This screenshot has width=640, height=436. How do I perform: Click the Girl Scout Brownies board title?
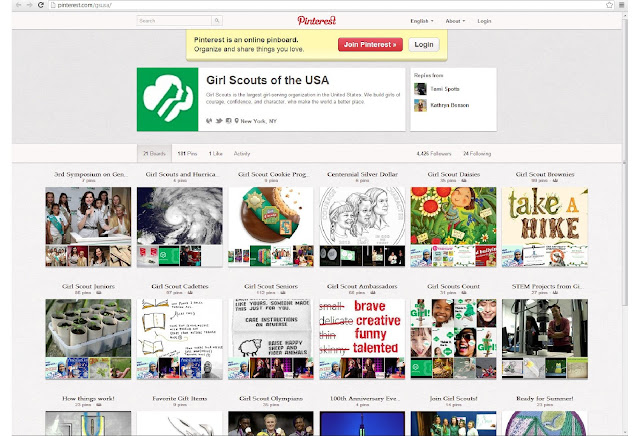(545, 174)
